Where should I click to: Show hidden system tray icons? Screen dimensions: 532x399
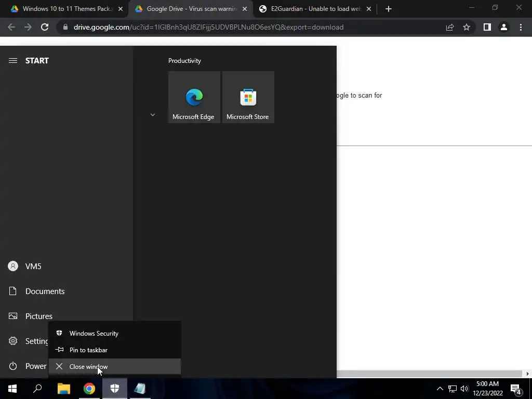(440, 389)
